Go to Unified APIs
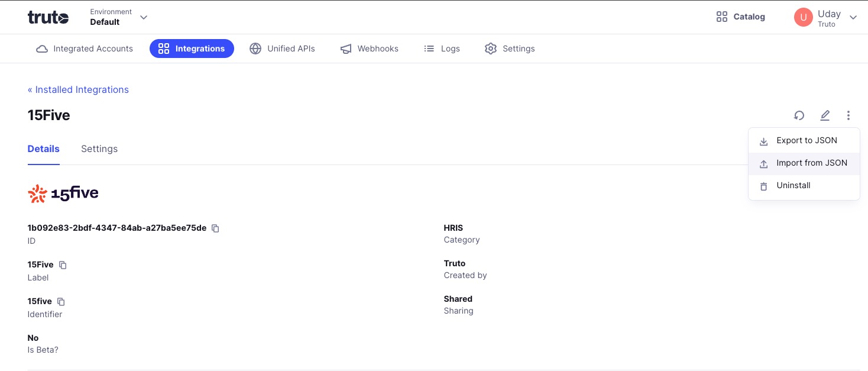 282,49
